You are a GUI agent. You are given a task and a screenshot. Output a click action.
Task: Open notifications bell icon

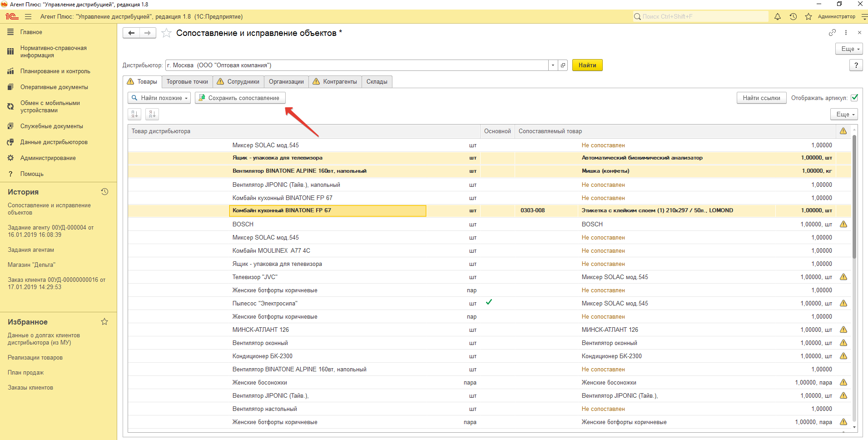[x=778, y=16]
